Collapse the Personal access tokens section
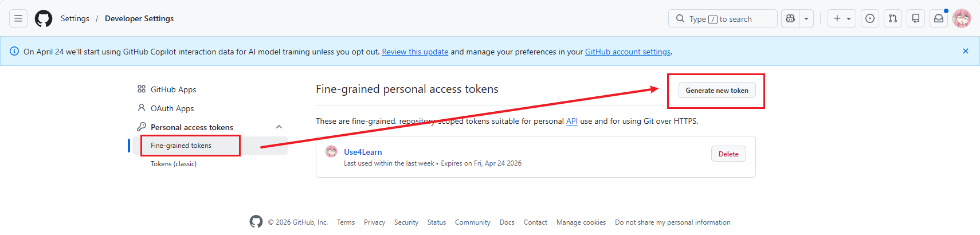Image resolution: width=980 pixels, height=235 pixels. 279,127
